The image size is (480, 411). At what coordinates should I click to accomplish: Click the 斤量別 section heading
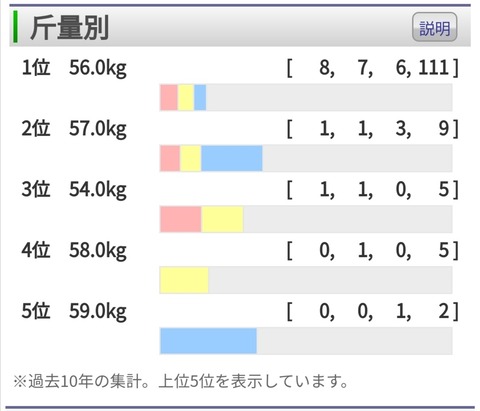coord(69,28)
